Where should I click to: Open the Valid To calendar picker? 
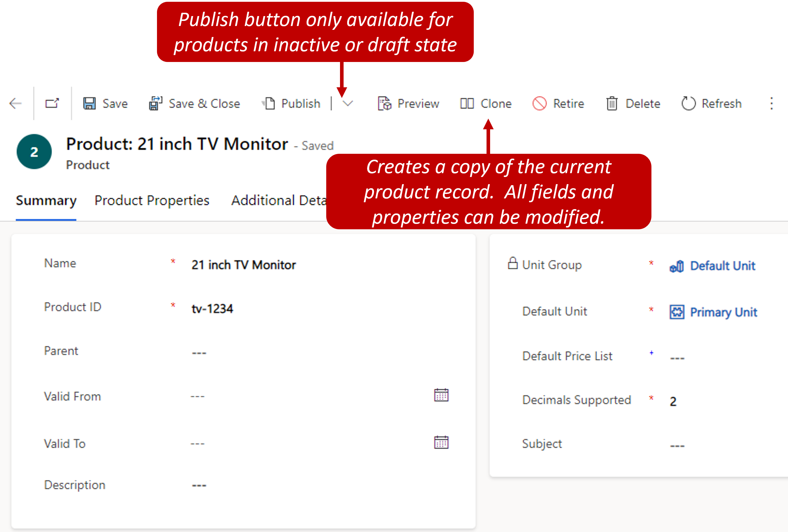(441, 442)
